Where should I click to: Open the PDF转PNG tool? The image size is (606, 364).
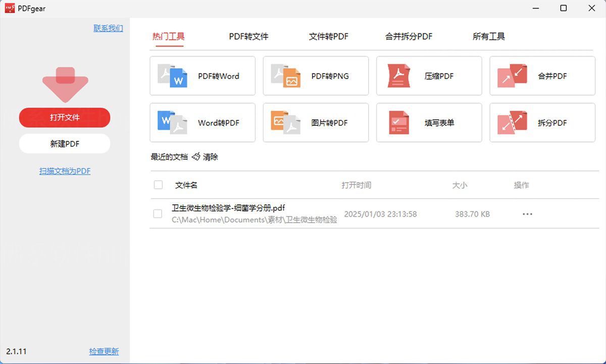click(315, 76)
